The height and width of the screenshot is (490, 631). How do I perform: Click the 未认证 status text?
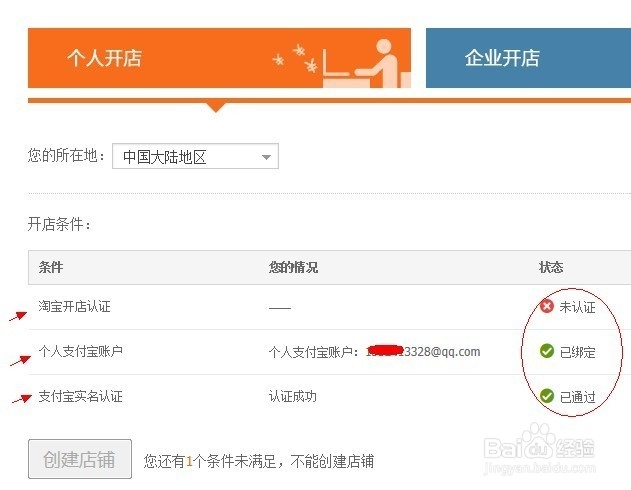(577, 307)
